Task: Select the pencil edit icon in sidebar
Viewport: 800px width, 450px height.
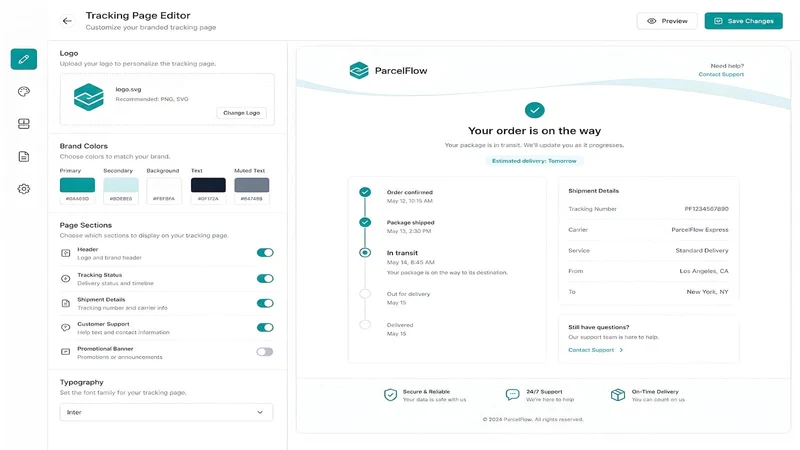Action: [x=23, y=59]
